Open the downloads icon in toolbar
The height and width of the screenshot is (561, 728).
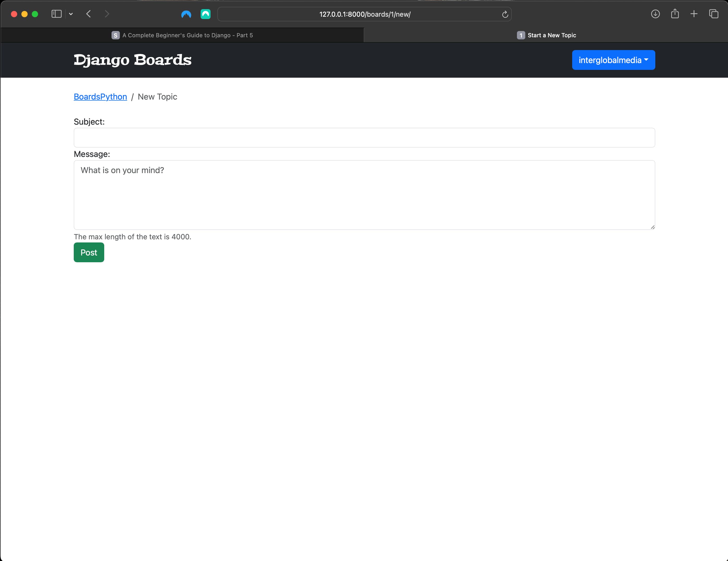click(655, 14)
